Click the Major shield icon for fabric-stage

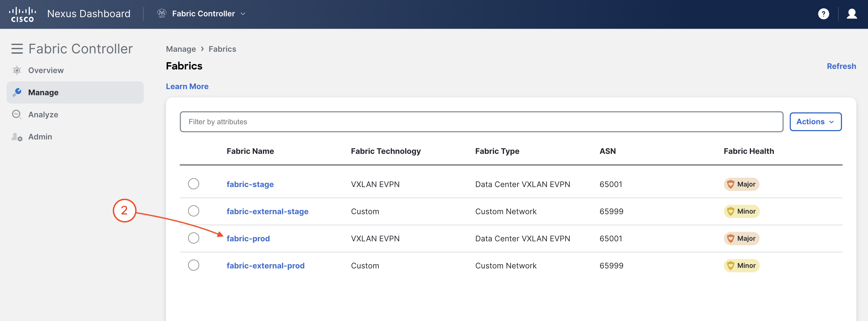(x=731, y=184)
